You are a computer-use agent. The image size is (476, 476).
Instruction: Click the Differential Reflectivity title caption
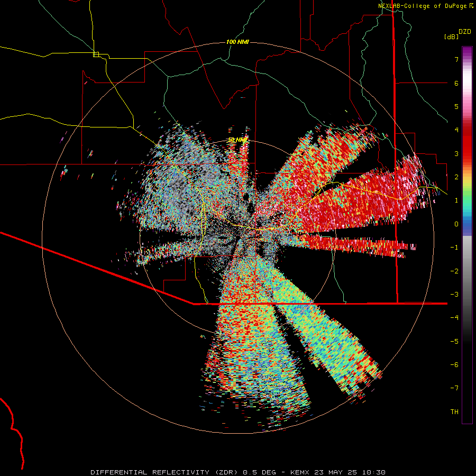(x=238, y=472)
